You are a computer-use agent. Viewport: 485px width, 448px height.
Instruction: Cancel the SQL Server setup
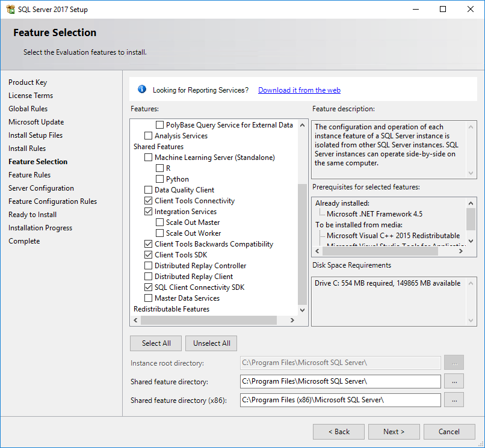[449, 432]
